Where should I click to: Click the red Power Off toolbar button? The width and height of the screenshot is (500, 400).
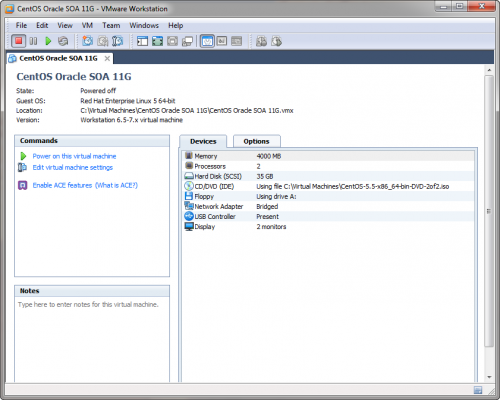(19, 41)
